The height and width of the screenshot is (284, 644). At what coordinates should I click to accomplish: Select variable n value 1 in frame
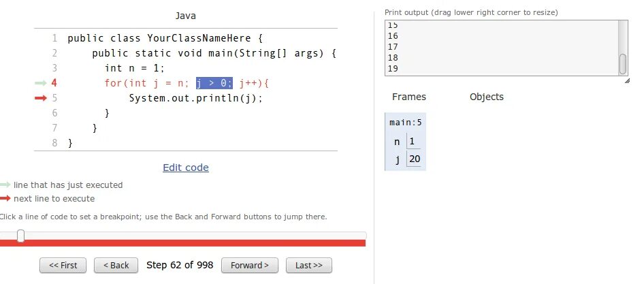(412, 142)
